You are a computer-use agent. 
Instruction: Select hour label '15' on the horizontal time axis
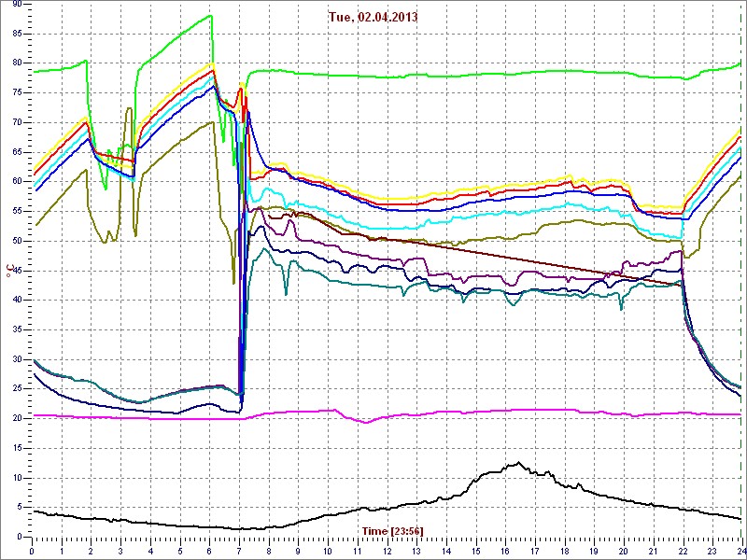475,551
